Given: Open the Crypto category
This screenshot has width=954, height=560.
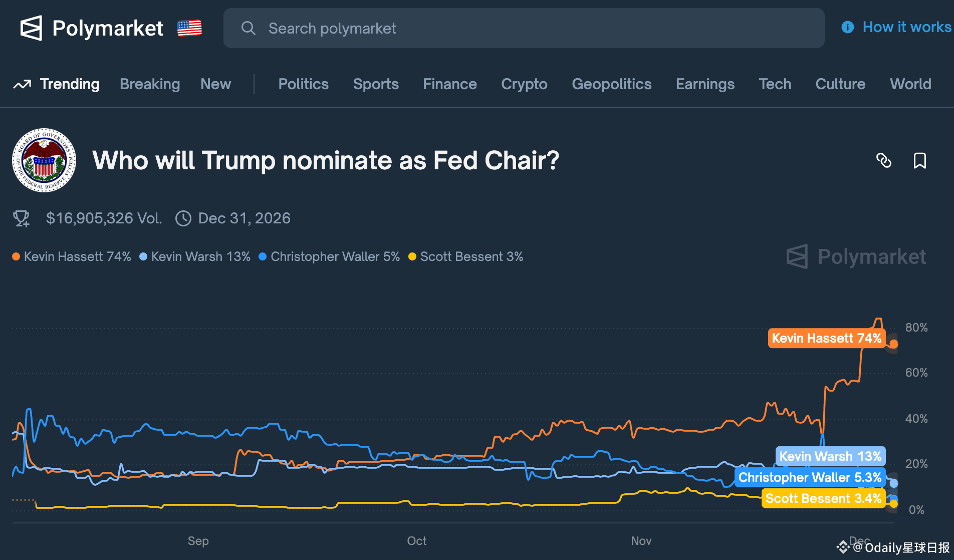Looking at the screenshot, I should coord(524,84).
